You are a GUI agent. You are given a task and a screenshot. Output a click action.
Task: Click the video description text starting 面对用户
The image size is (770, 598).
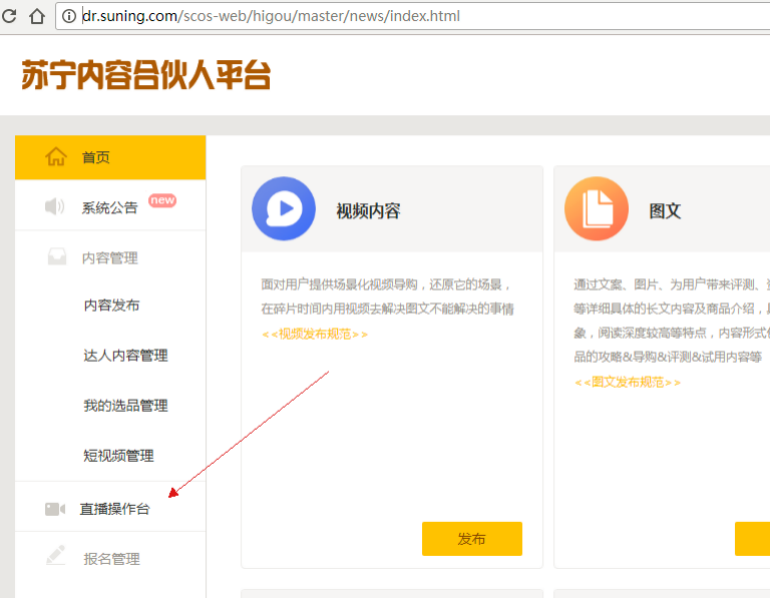click(x=387, y=297)
